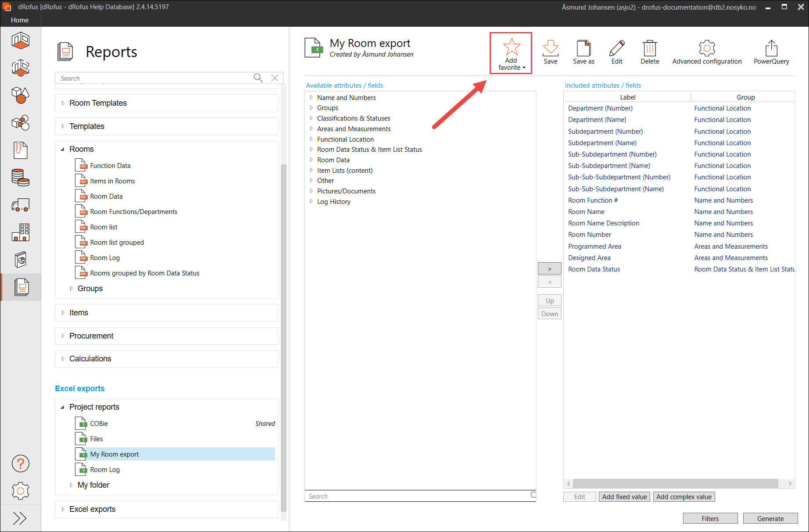Viewport: 809px width, 532px height.
Task: Open the Filters button
Action: 710,518
